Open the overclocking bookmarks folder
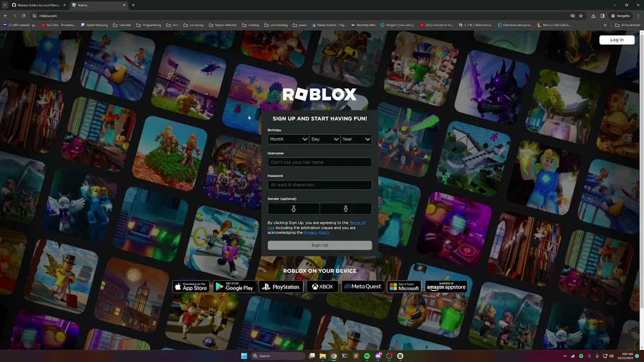 tap(276, 25)
